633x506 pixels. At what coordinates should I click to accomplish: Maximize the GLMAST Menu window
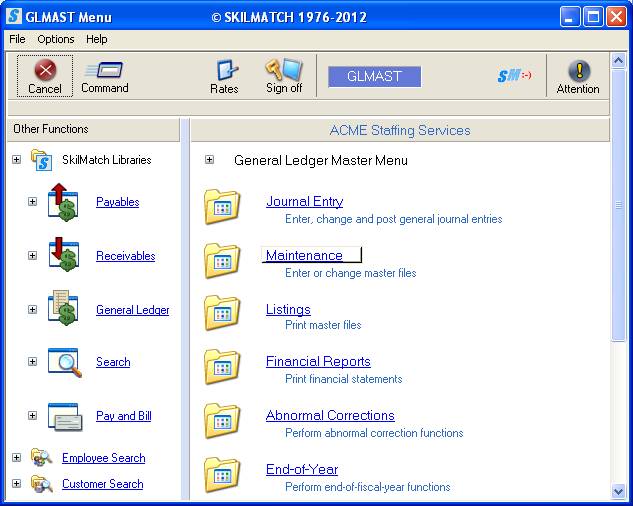(x=593, y=17)
